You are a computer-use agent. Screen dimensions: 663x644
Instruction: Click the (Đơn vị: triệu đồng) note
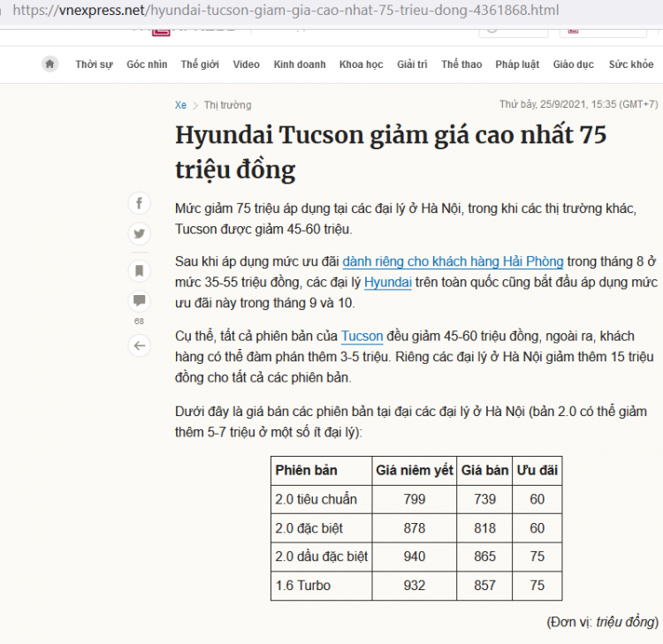603,623
